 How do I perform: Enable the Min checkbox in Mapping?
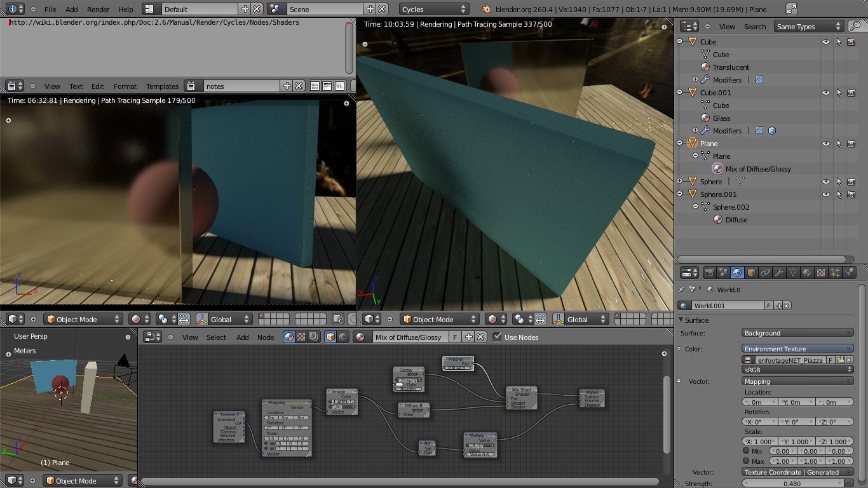(746, 451)
